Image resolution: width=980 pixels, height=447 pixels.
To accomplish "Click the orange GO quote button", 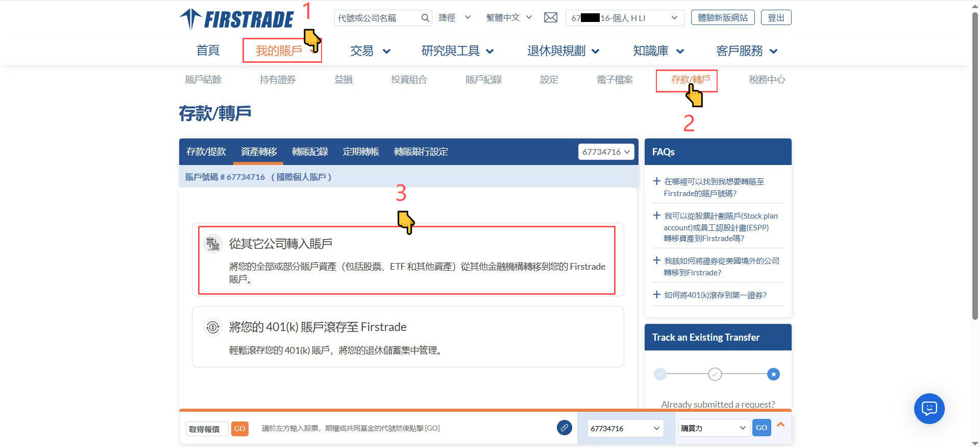I will [239, 429].
